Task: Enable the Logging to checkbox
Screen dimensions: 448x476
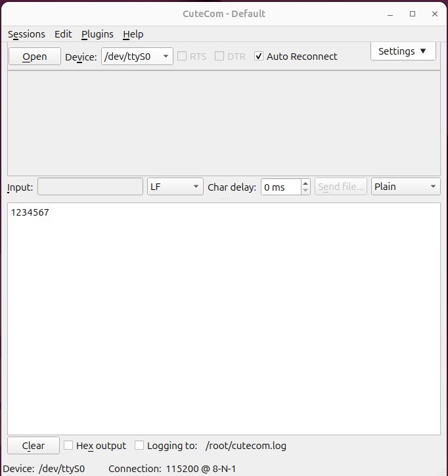Action: pos(166,446)
